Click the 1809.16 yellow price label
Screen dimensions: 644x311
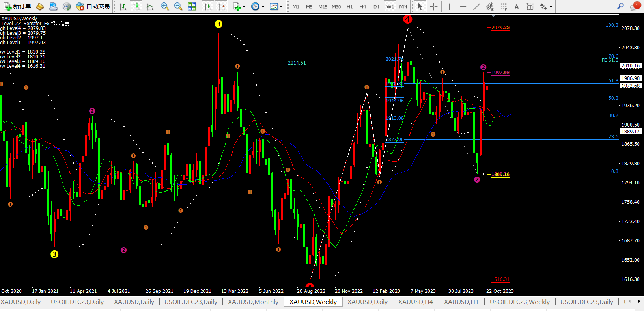pyautogui.click(x=500, y=174)
